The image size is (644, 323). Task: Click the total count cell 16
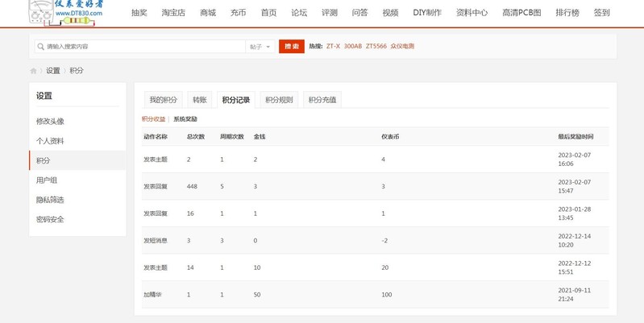pyautogui.click(x=190, y=213)
